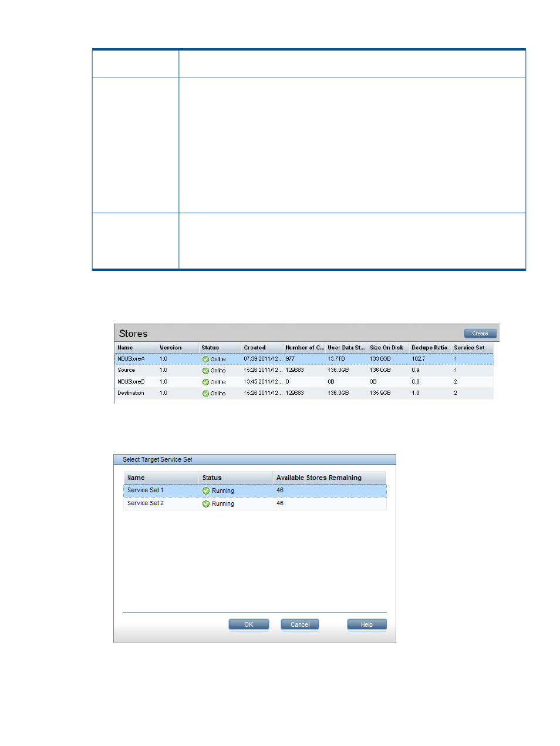Sort stores by Dedupe Ratio header
This screenshot has height=746, width=560.
pos(430,348)
